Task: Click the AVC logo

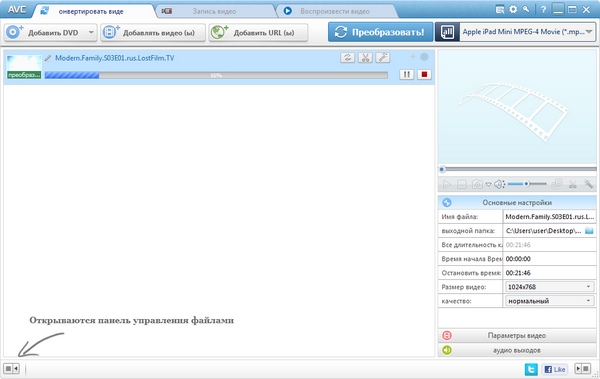Action: click(x=17, y=10)
